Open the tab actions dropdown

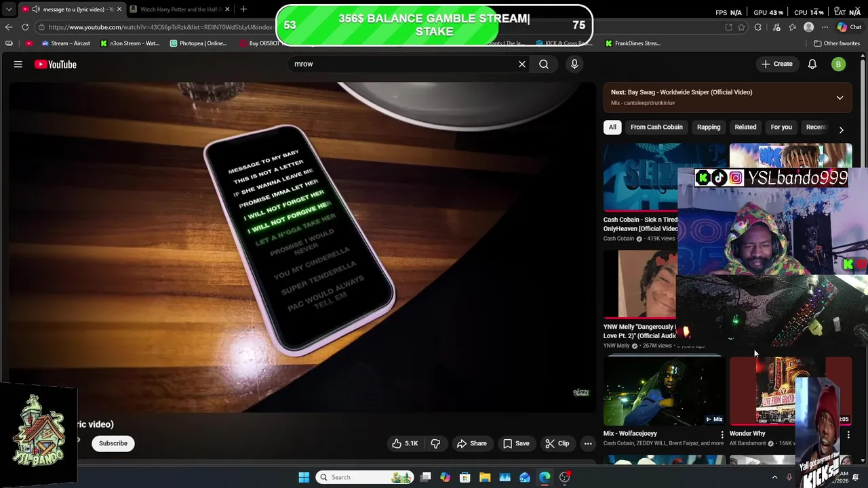(x=8, y=9)
